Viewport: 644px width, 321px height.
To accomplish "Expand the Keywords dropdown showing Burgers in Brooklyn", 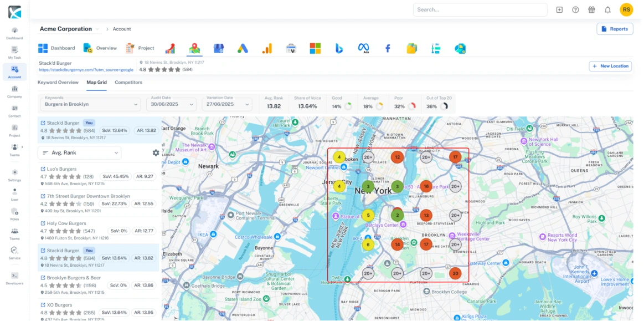I will point(90,104).
